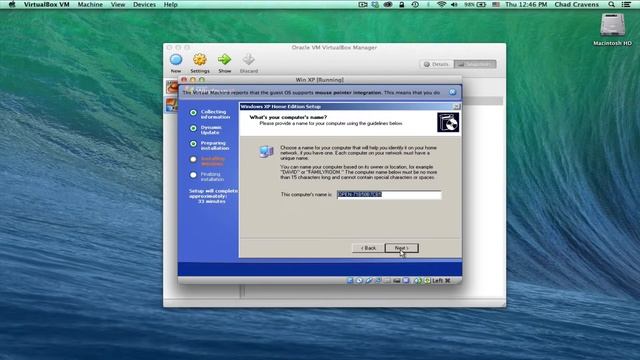Open the Wi-Fi status menu
This screenshot has width=640, height=360.
coord(441,4)
